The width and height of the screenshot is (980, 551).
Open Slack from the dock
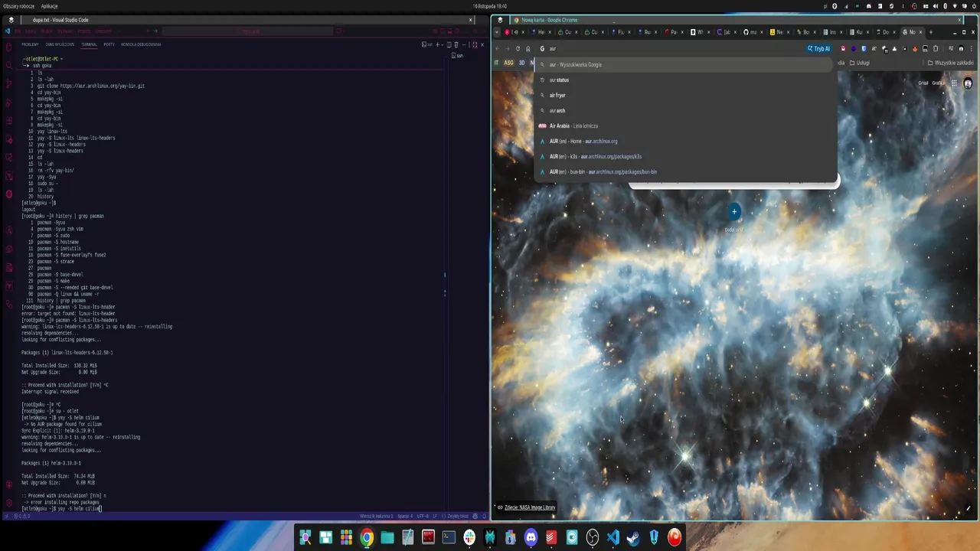pos(469,537)
